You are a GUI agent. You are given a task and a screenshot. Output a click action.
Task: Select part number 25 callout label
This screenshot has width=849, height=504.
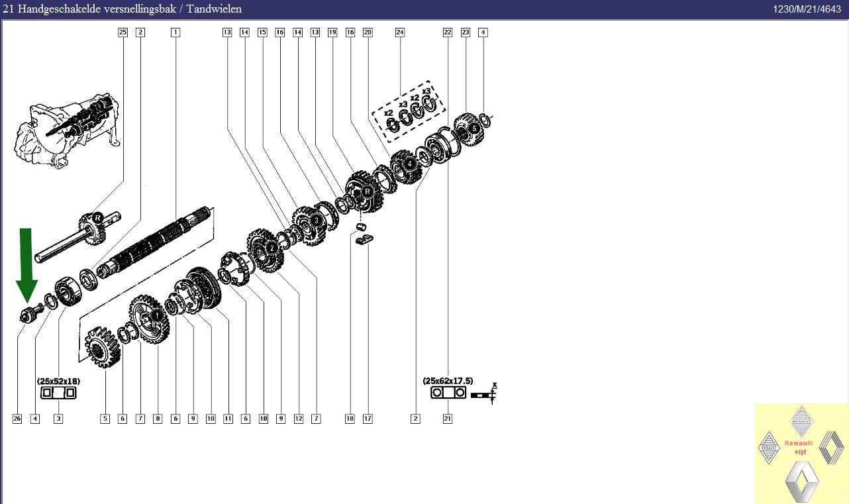tap(123, 32)
